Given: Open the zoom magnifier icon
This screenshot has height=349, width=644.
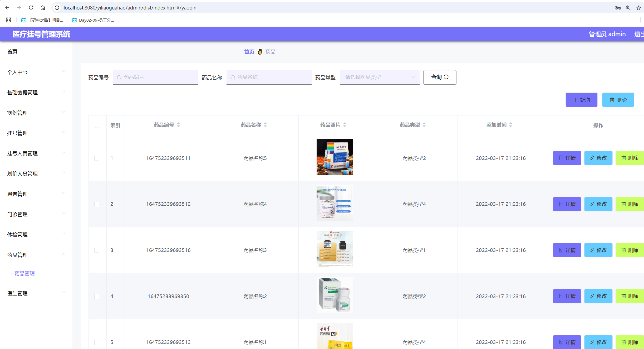Looking at the screenshot, I should (628, 8).
